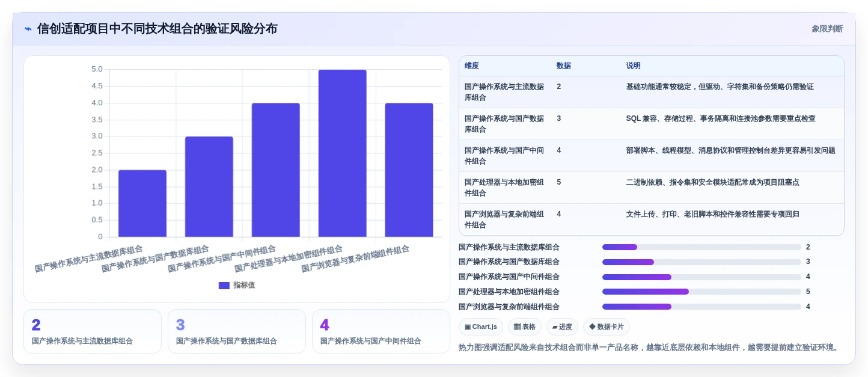Click x-axis label 国产处理器与本地加密组件组合
Image resolution: width=868 pixels, height=377 pixels.
click(289, 259)
